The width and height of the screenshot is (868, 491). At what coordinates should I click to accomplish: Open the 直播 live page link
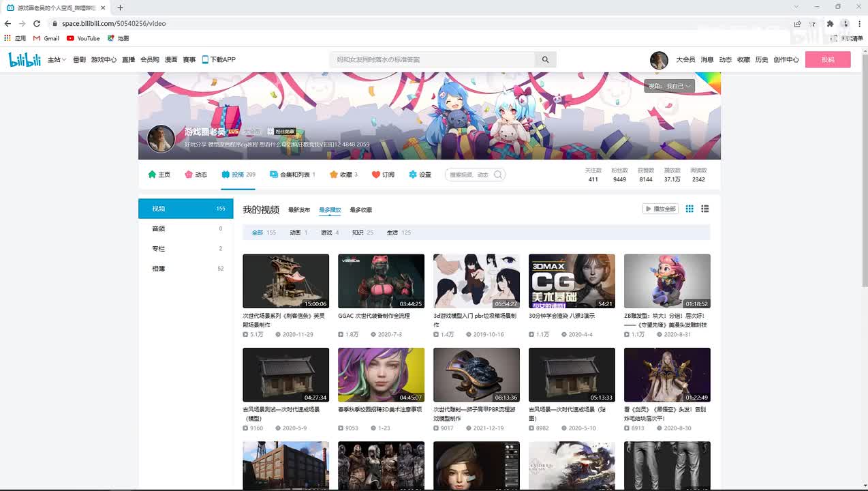(129, 59)
